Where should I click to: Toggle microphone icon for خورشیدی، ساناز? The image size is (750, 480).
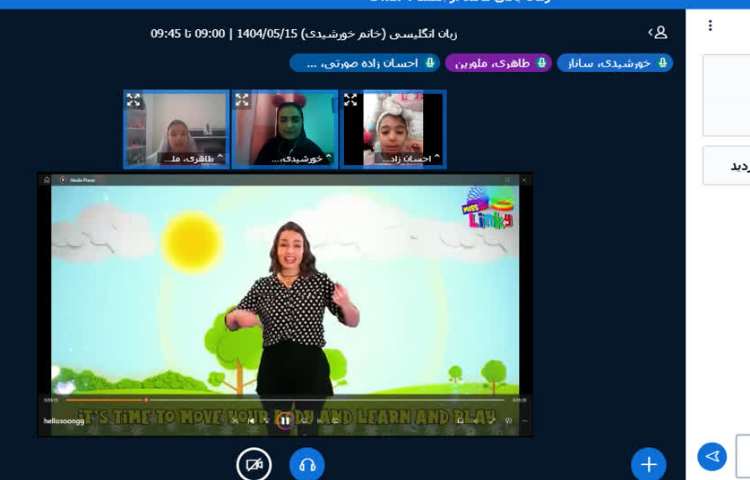click(x=662, y=63)
